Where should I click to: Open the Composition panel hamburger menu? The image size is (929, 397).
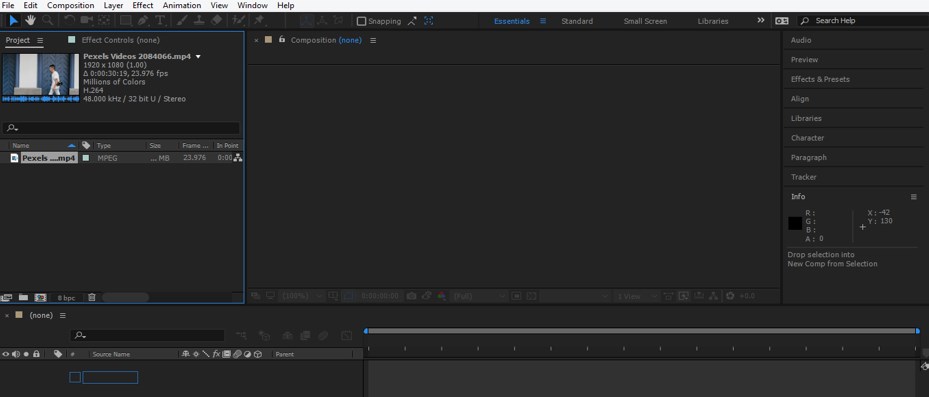point(373,40)
